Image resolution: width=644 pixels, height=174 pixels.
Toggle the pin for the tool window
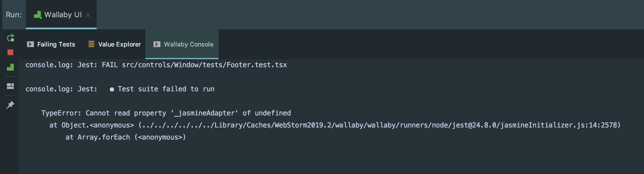coord(11,105)
